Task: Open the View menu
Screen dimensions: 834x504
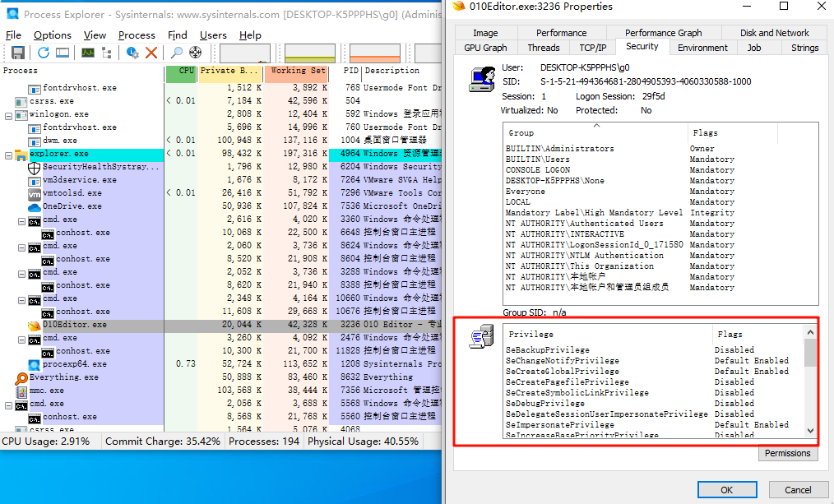Action: [x=95, y=35]
